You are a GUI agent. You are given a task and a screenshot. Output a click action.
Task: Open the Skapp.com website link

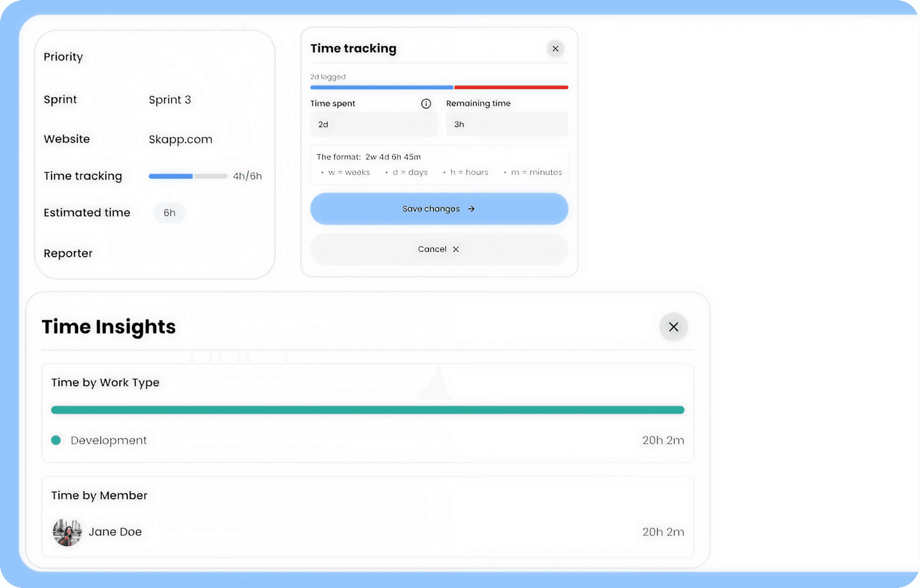click(180, 139)
